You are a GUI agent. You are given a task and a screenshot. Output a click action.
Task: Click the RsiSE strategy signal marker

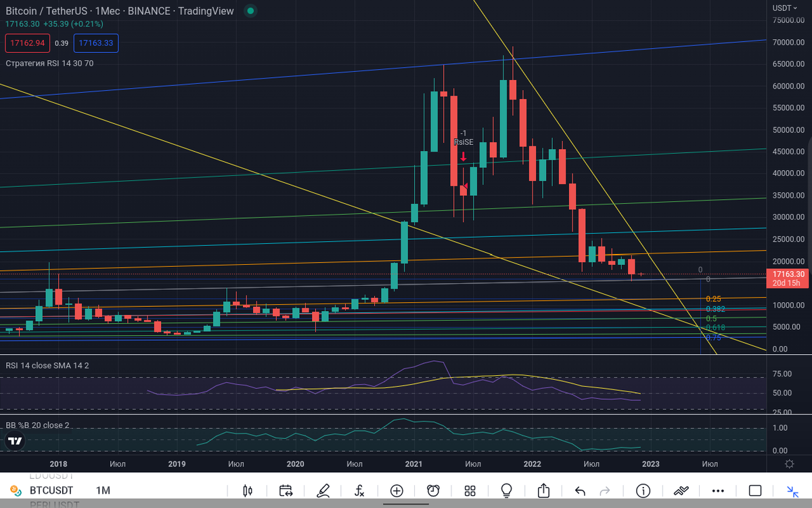(x=464, y=142)
